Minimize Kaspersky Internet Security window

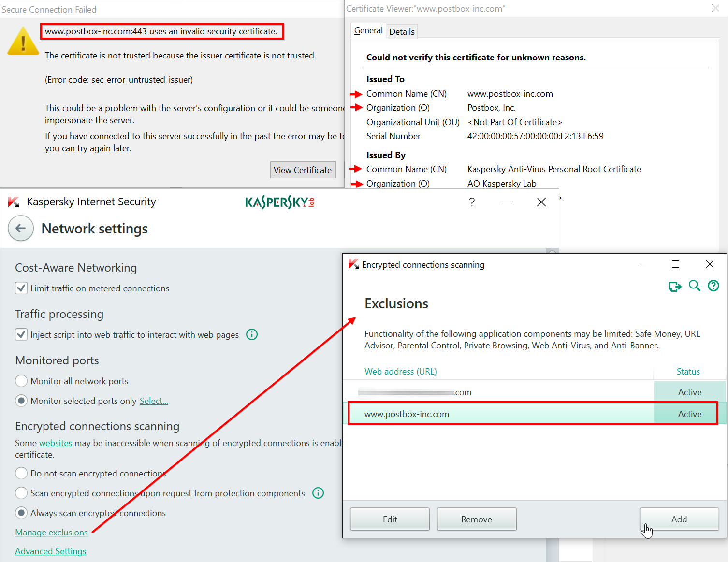tap(507, 202)
